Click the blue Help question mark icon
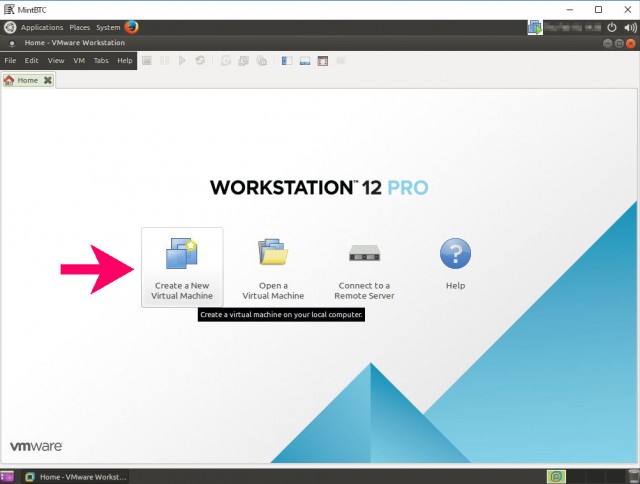The height and width of the screenshot is (484, 640). tap(456, 253)
